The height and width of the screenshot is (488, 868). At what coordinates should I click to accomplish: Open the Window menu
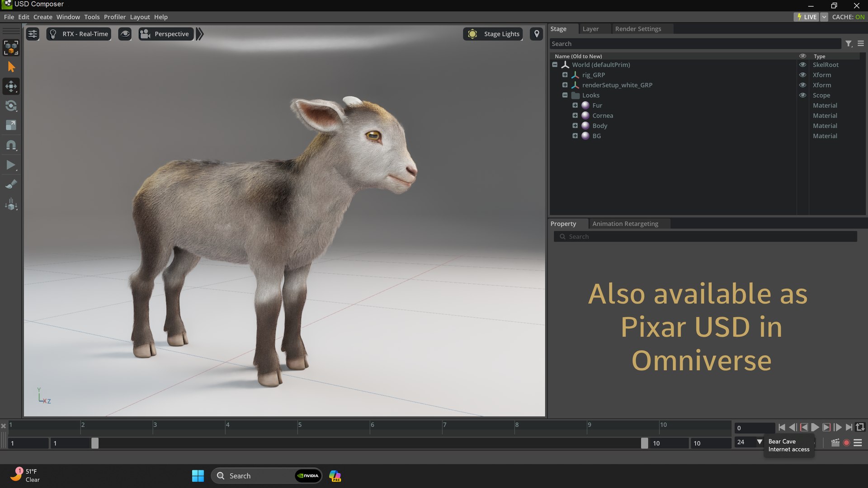click(68, 17)
